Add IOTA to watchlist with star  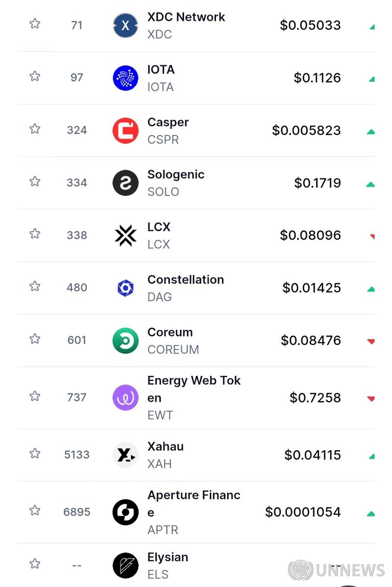pyautogui.click(x=35, y=76)
